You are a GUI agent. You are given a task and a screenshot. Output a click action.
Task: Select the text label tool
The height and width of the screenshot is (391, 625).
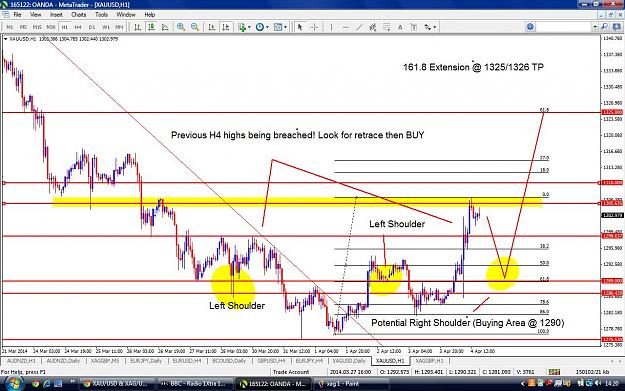click(x=413, y=27)
